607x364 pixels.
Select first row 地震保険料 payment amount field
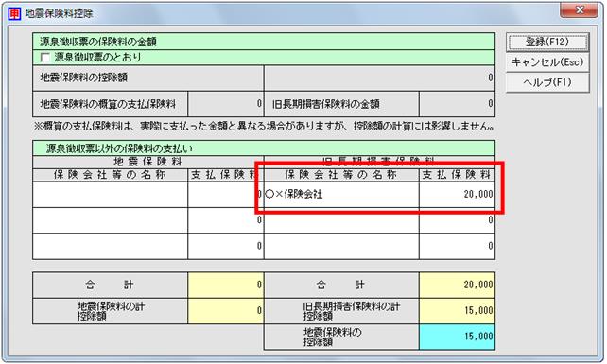226,195
